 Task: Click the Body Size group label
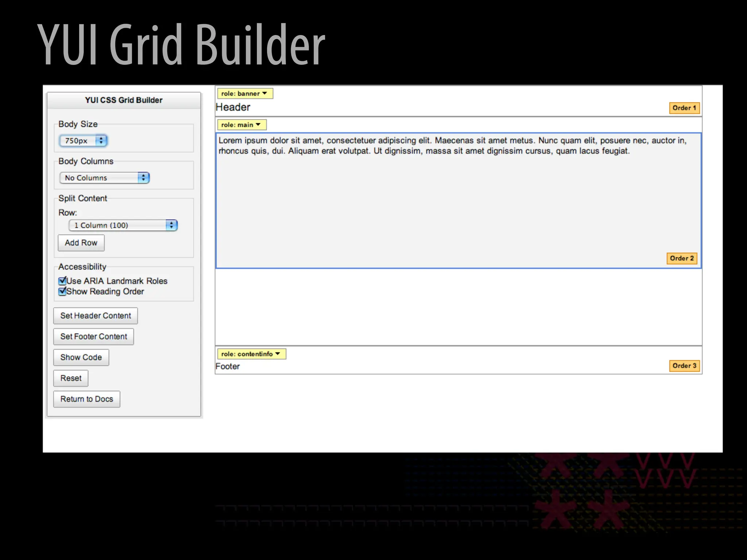[78, 124]
